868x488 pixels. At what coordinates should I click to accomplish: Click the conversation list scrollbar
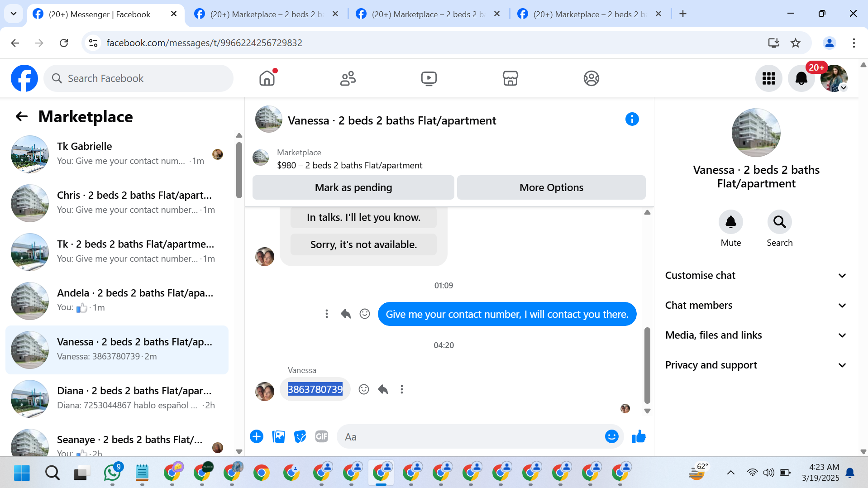239,170
